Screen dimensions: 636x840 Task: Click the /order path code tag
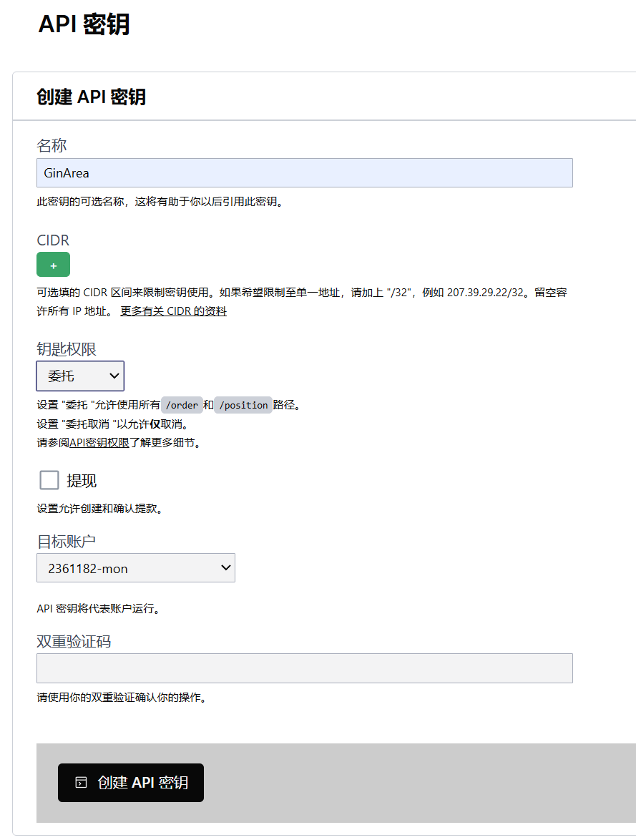click(182, 406)
